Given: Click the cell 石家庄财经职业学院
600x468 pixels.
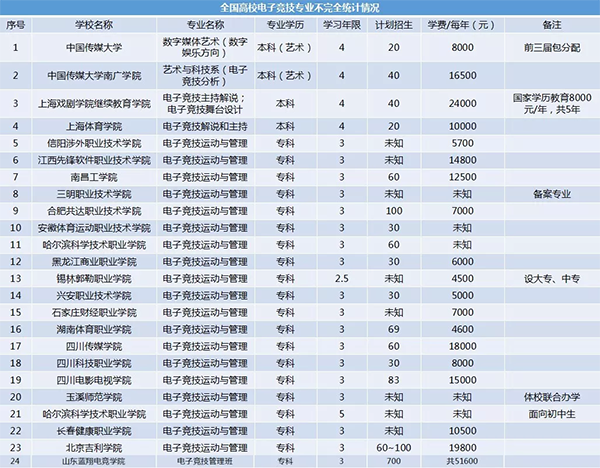Looking at the screenshot, I should pos(94,313).
